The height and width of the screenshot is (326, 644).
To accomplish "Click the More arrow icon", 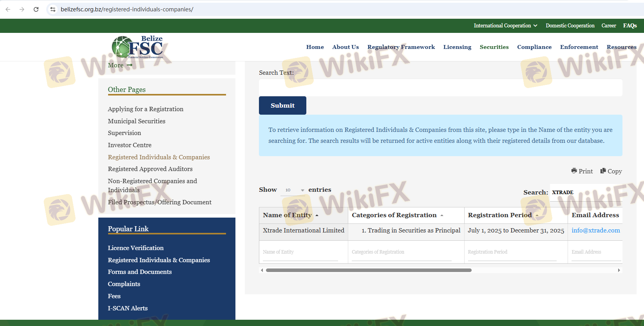I will pyautogui.click(x=130, y=65).
